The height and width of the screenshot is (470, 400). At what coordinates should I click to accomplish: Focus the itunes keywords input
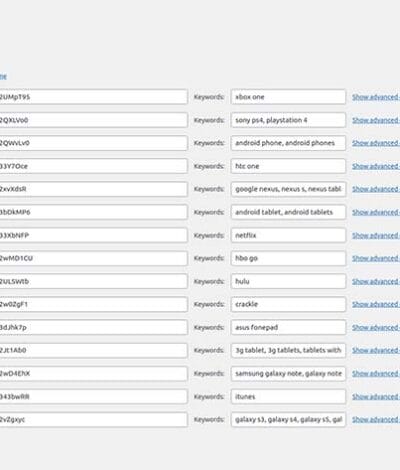[x=288, y=397]
